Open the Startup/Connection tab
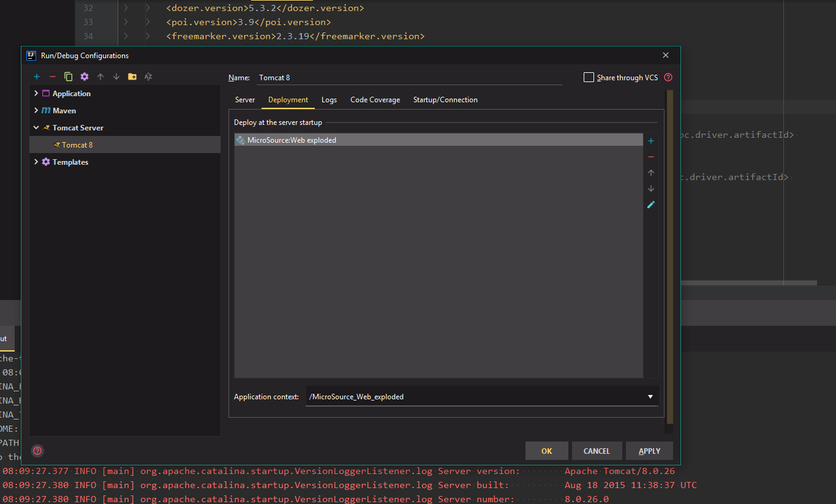The height and width of the screenshot is (504, 836). tap(445, 99)
